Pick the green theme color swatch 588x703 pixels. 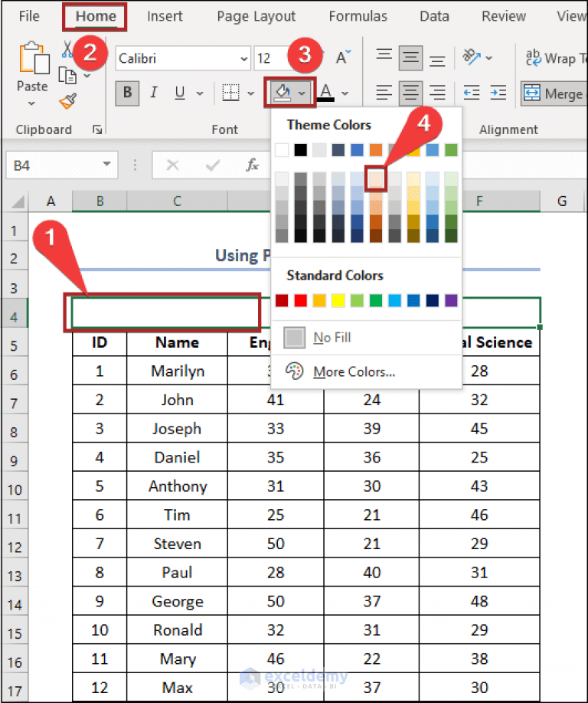[x=451, y=150]
